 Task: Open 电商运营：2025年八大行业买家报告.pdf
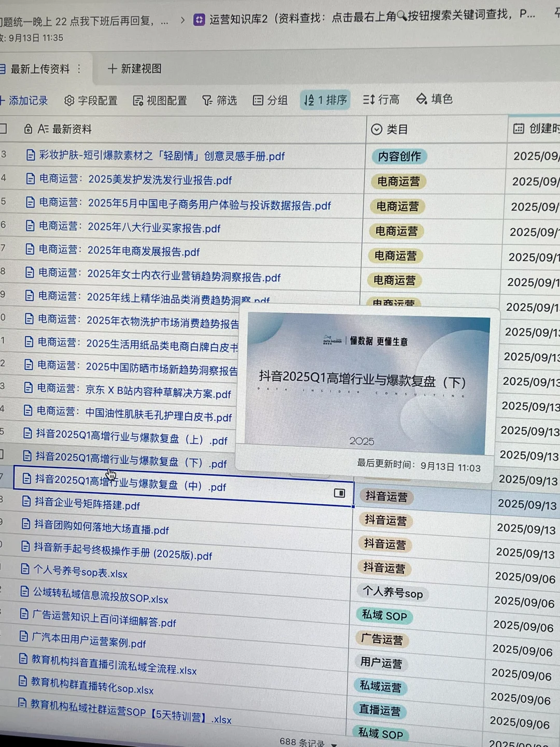[130, 227]
